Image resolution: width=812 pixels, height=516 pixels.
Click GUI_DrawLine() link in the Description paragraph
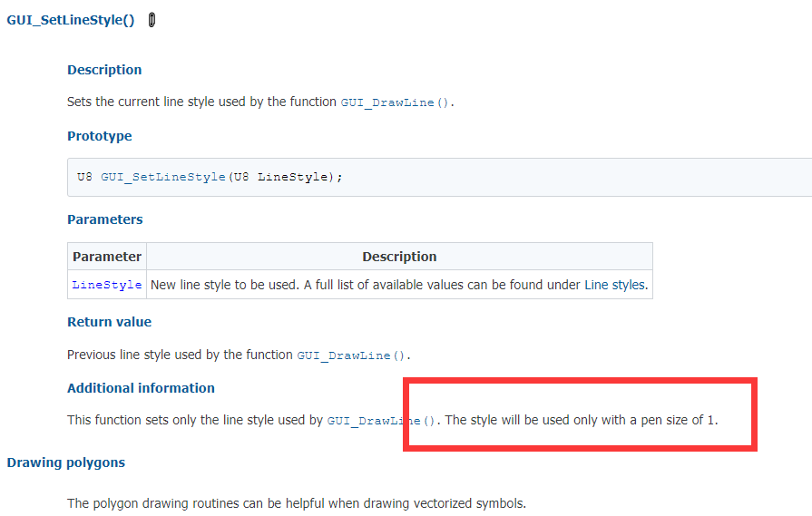(x=395, y=102)
